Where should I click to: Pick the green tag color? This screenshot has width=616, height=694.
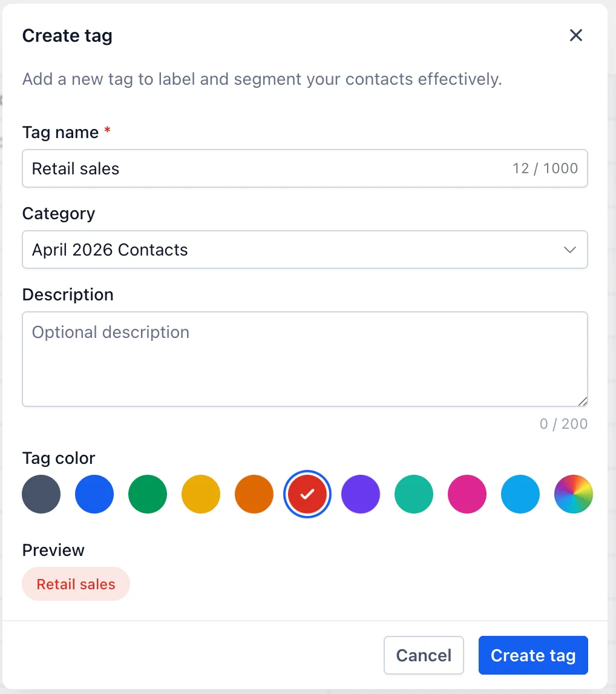[x=148, y=494]
